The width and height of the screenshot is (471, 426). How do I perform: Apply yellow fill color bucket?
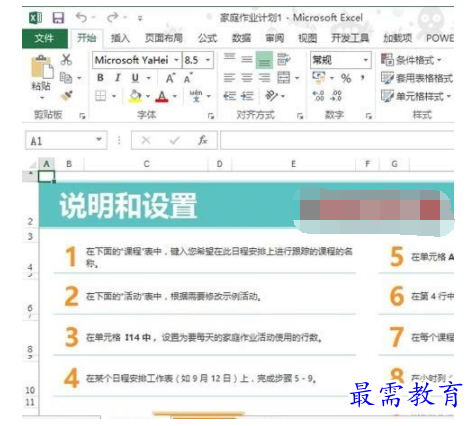(x=135, y=96)
